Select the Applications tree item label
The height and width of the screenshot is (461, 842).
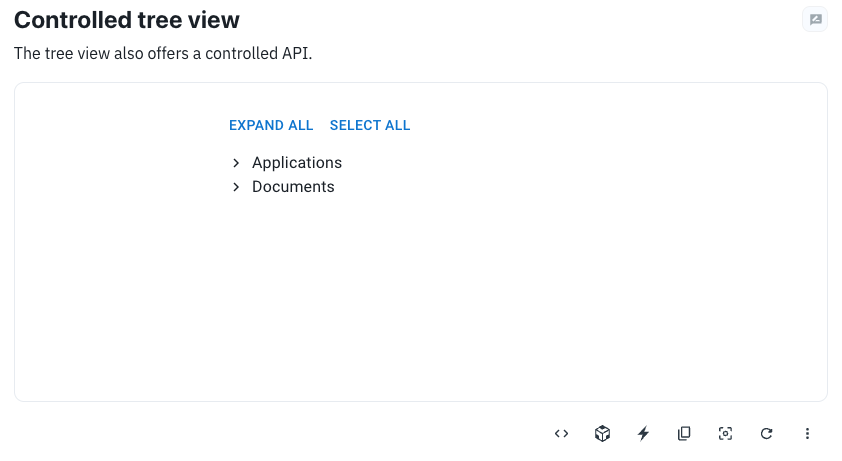coord(297,163)
